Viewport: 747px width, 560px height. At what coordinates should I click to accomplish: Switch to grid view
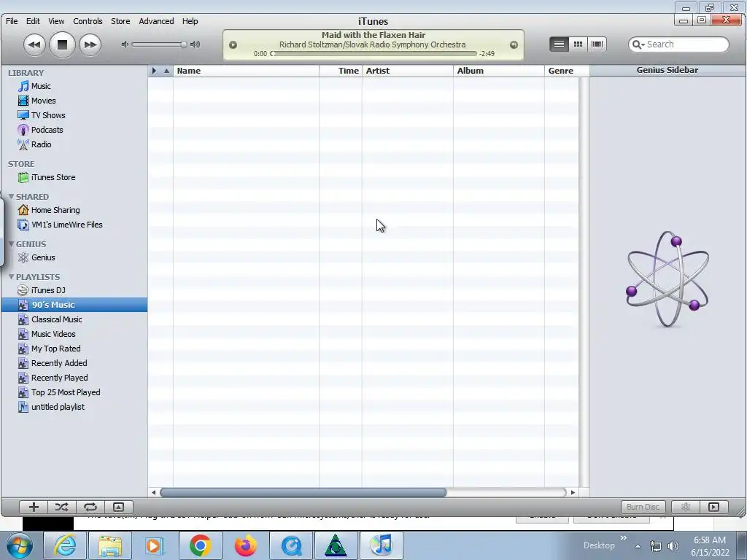(x=578, y=44)
